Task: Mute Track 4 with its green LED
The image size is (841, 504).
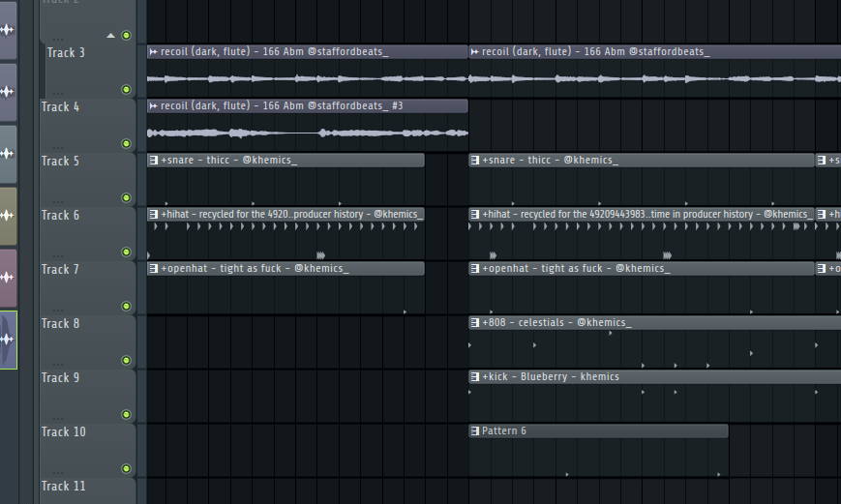Action: [126, 143]
